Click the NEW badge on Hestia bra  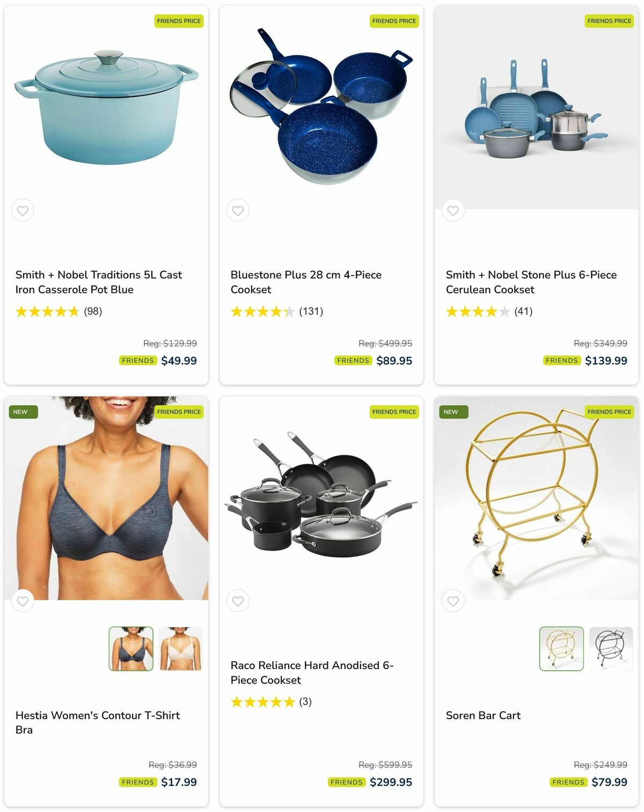pyautogui.click(x=21, y=412)
